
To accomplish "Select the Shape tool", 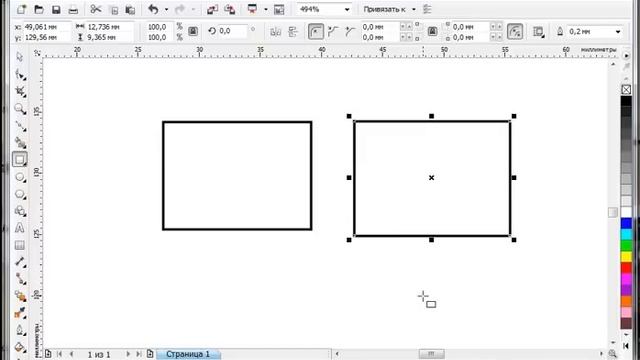I will pyautogui.click(x=20, y=75).
